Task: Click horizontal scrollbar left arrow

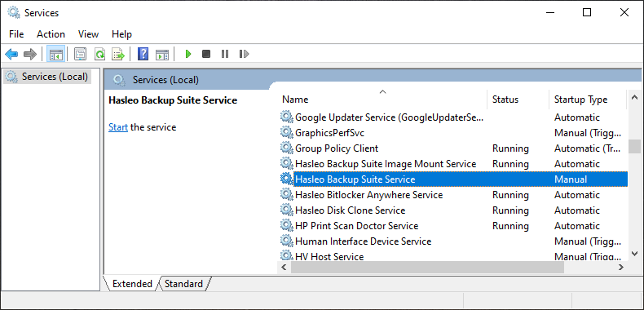Action: click(x=285, y=268)
